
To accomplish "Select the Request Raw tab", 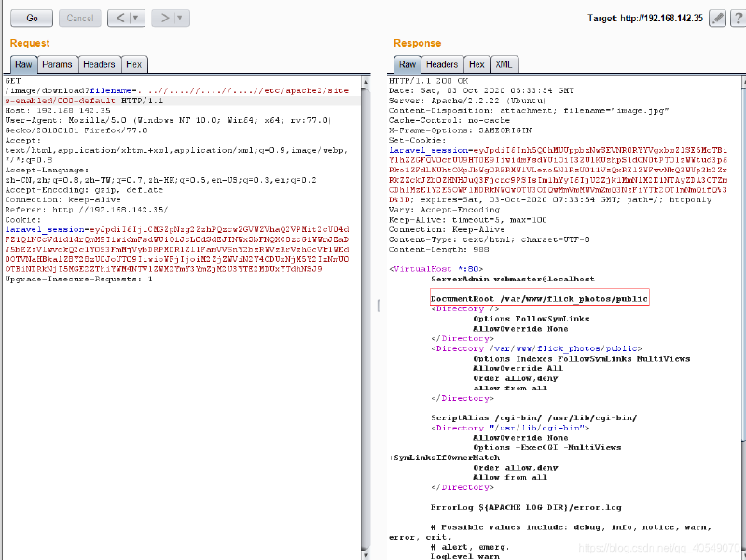I will tap(23, 64).
